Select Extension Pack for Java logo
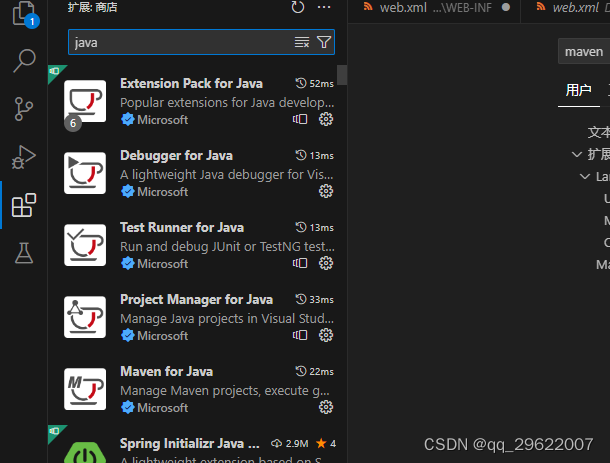 pos(85,101)
